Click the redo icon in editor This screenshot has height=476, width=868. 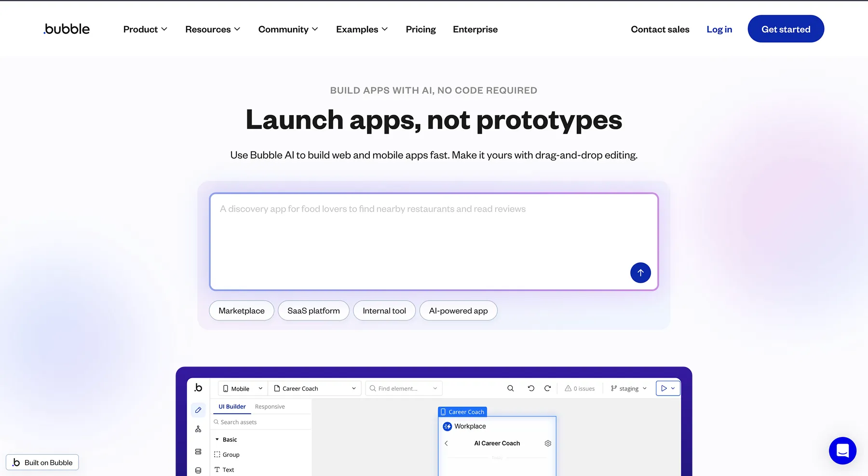[x=547, y=388]
